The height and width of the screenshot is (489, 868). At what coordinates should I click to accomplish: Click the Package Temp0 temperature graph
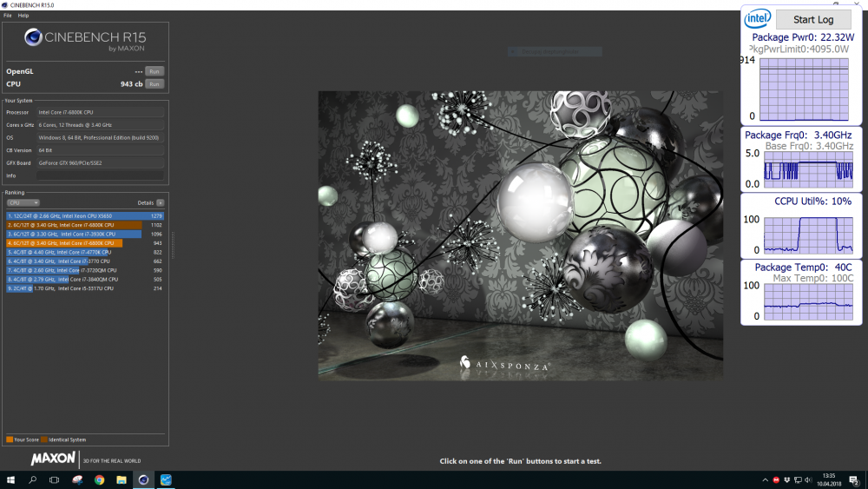coord(808,302)
